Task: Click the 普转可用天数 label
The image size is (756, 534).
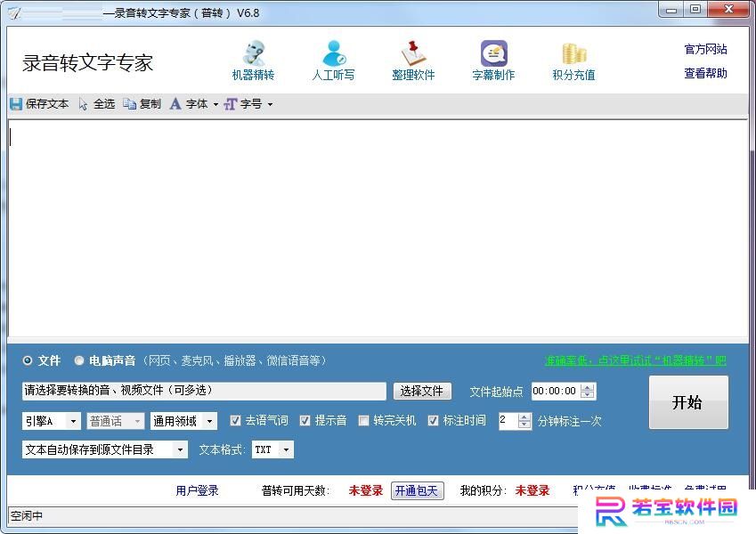Action: point(296,490)
